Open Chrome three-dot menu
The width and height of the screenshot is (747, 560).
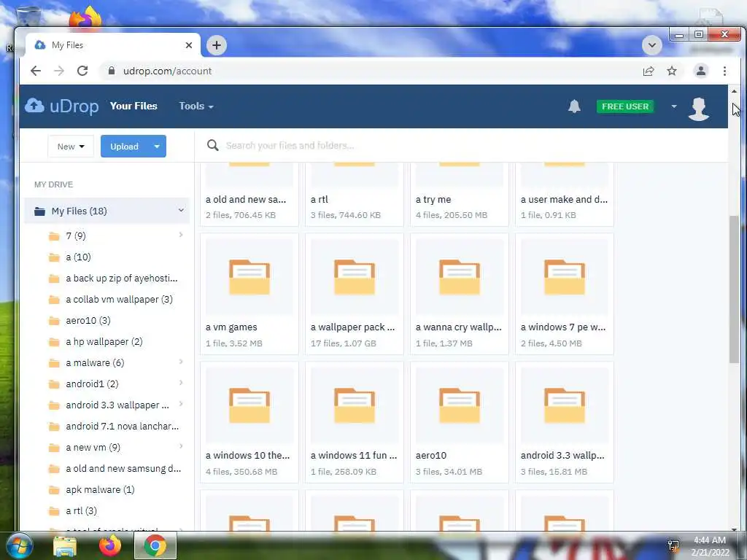pyautogui.click(x=724, y=71)
